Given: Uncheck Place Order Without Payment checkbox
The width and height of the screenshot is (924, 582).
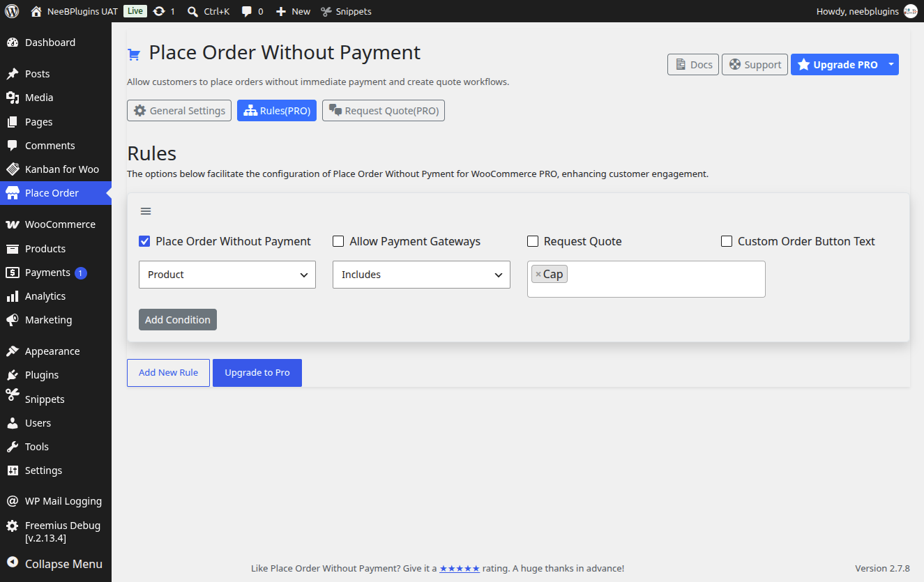Looking at the screenshot, I should [x=144, y=241].
